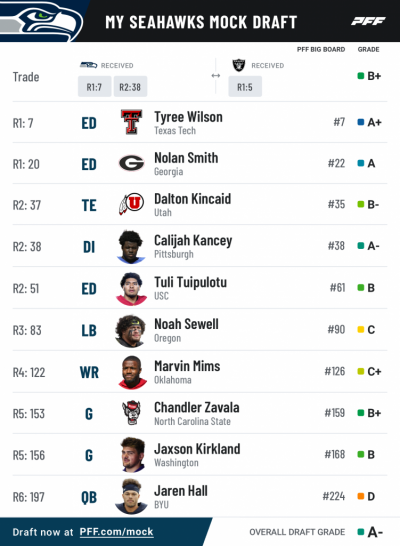Click the Georgia Bulldogs G logo
The width and height of the screenshot is (400, 546).
[x=131, y=163]
